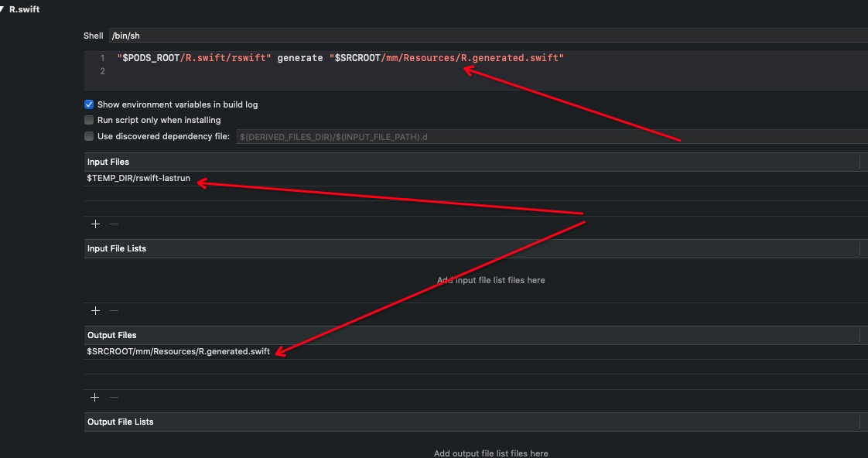The height and width of the screenshot is (458, 868).
Task: Click the rswift generate script line
Action: click(x=340, y=58)
